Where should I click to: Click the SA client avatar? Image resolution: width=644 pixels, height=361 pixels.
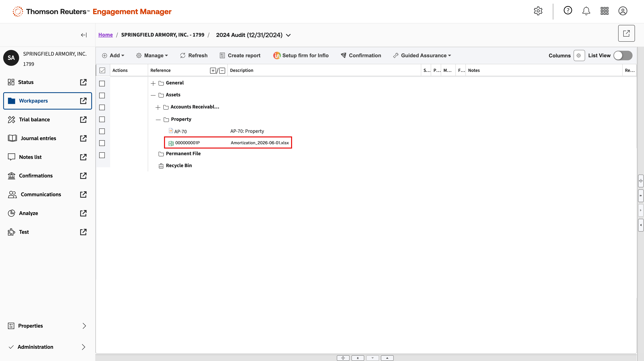(x=11, y=58)
